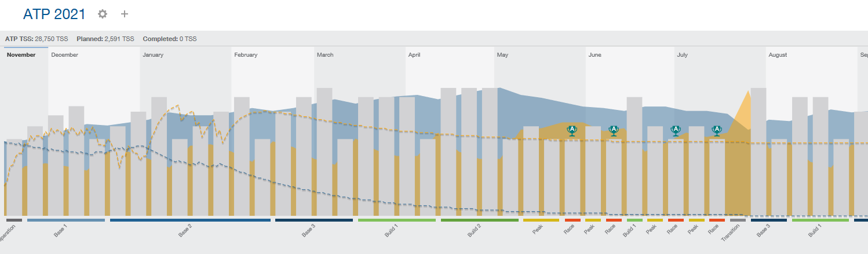The image size is (868, 254).
Task: Select the Base 3 period bar in March
Action: (313, 220)
